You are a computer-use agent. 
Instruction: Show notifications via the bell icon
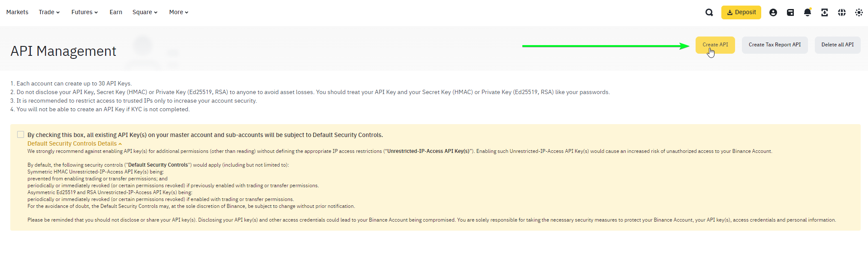click(808, 12)
